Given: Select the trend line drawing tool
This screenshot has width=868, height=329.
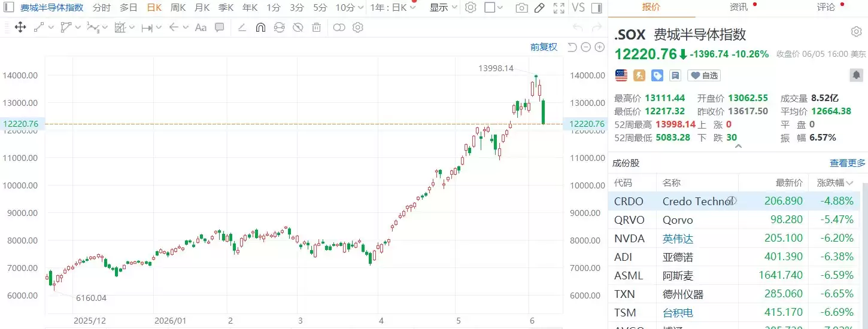Looking at the screenshot, I should [x=39, y=28].
